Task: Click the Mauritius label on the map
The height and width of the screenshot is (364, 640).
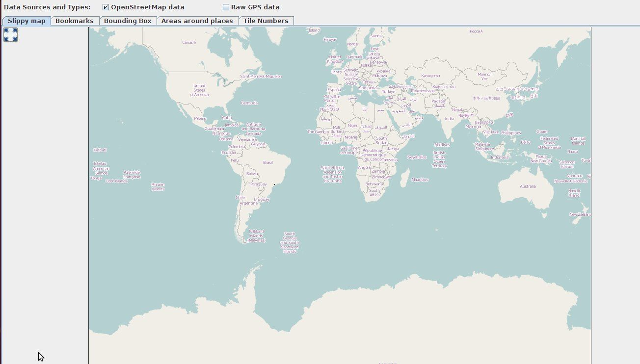Action: [420, 180]
